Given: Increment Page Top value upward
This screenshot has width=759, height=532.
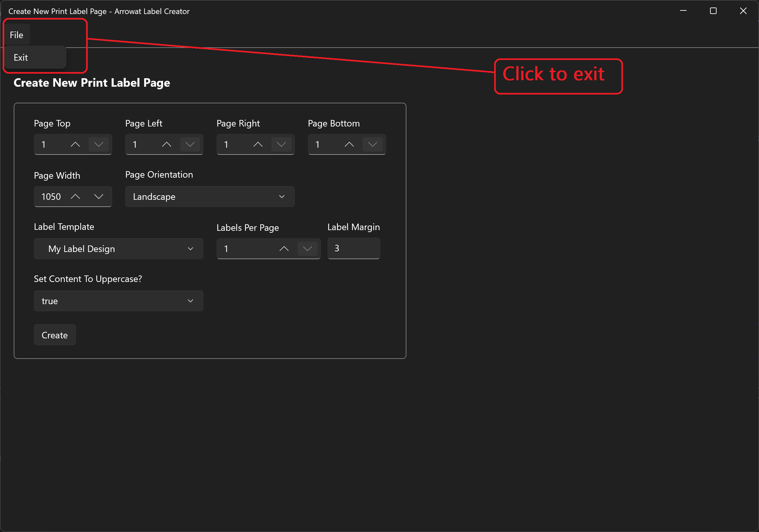Looking at the screenshot, I should pos(76,144).
